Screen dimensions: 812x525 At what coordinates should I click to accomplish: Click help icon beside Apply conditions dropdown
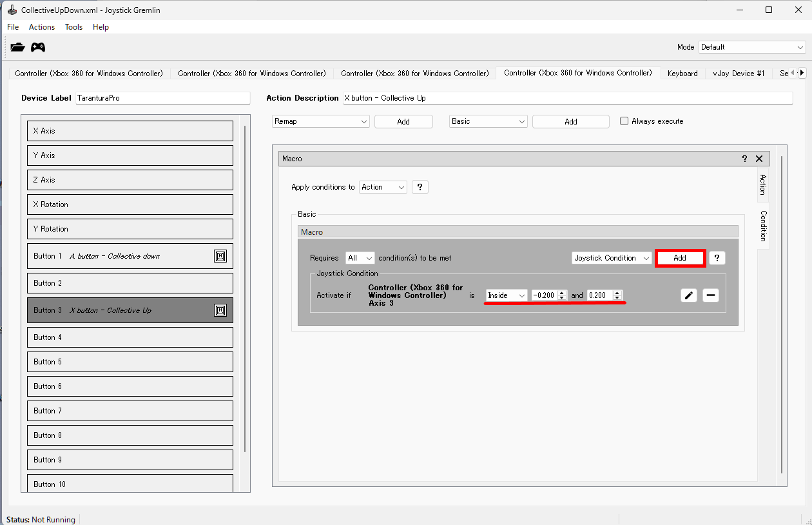[x=420, y=187]
